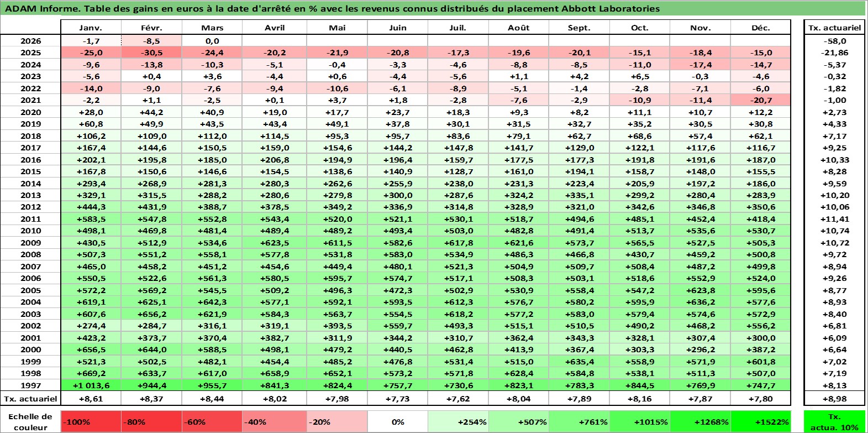Select the 'Tx. actuariel' label of the bottom row
868x433 pixels.
[x=30, y=398]
